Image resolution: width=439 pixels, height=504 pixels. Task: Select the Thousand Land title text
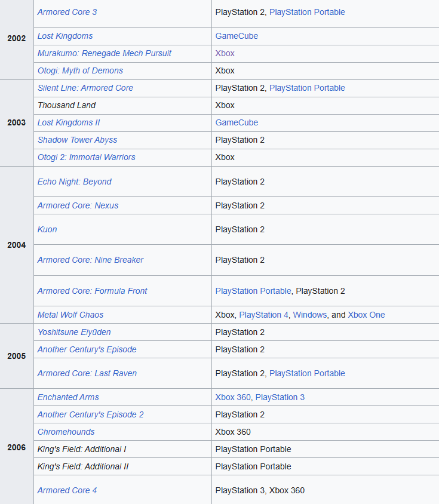(66, 106)
